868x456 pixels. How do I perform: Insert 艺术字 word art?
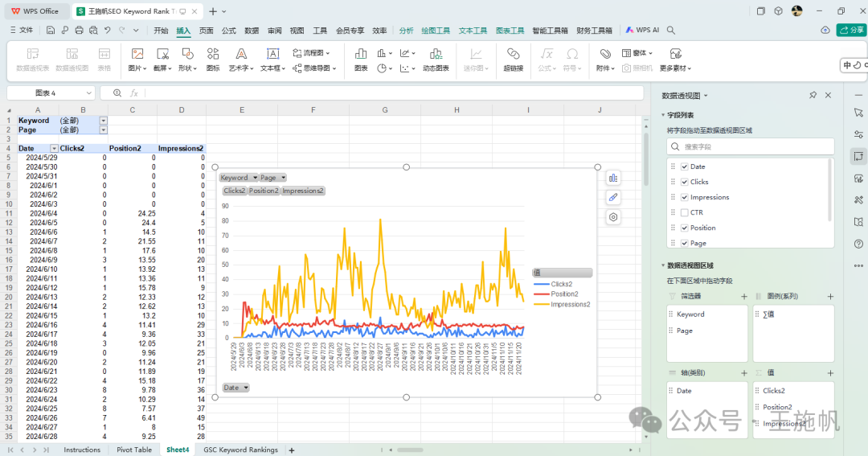pyautogui.click(x=241, y=60)
